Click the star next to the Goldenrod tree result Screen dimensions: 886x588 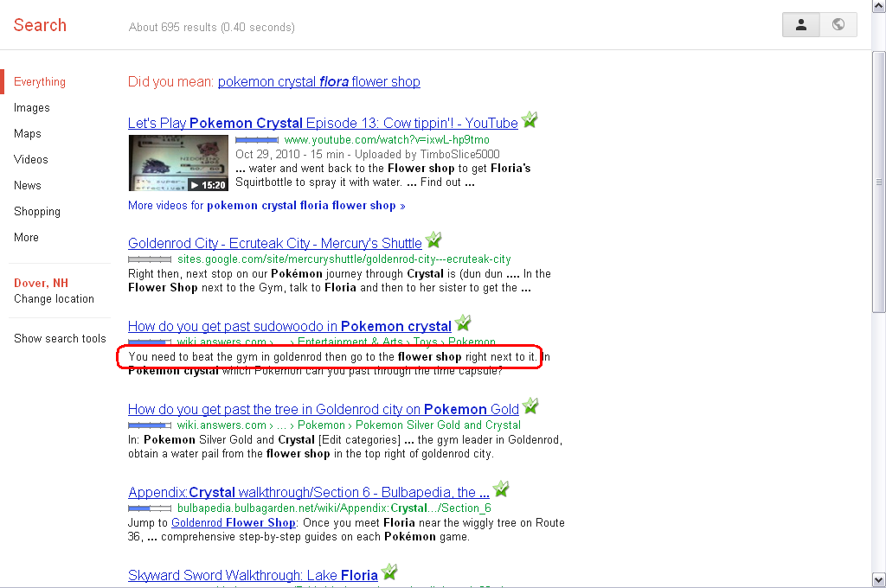(530, 406)
